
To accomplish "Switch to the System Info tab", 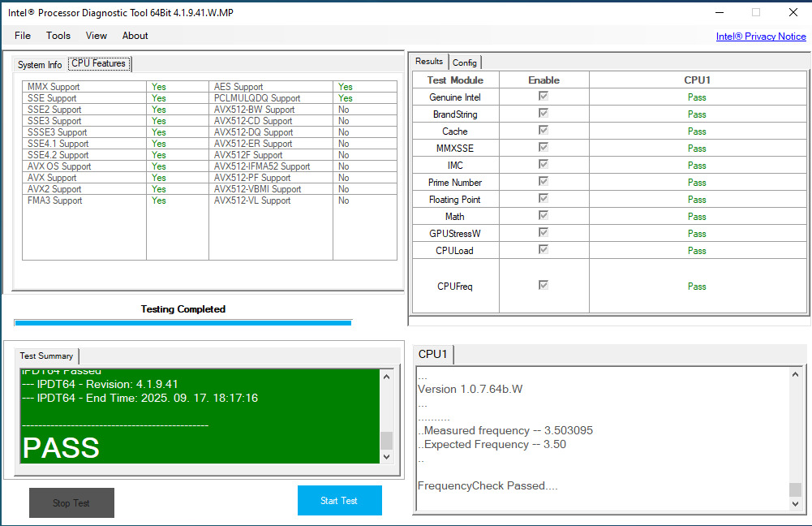I will [x=40, y=65].
